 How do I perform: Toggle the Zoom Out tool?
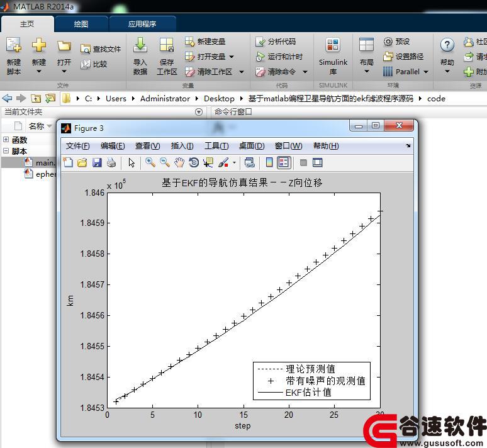click(165, 162)
